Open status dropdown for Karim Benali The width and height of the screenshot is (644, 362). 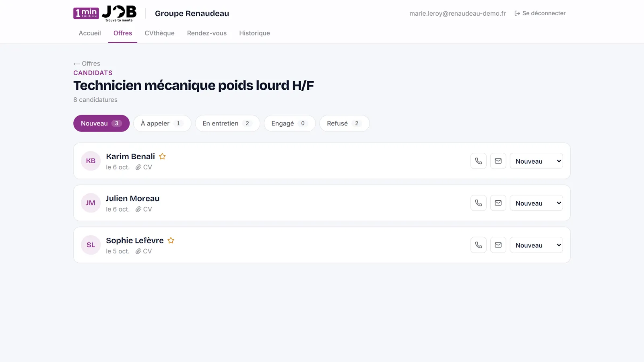coord(536,161)
